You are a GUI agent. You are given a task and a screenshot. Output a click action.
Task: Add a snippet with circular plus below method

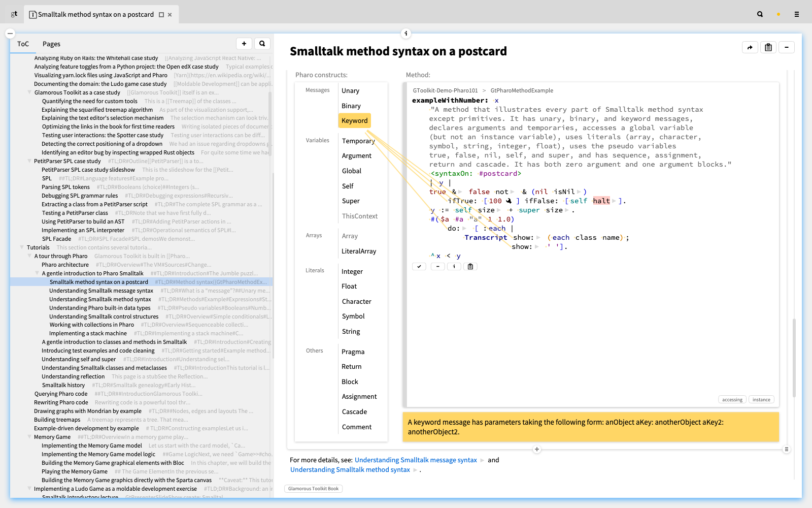tap(537, 449)
